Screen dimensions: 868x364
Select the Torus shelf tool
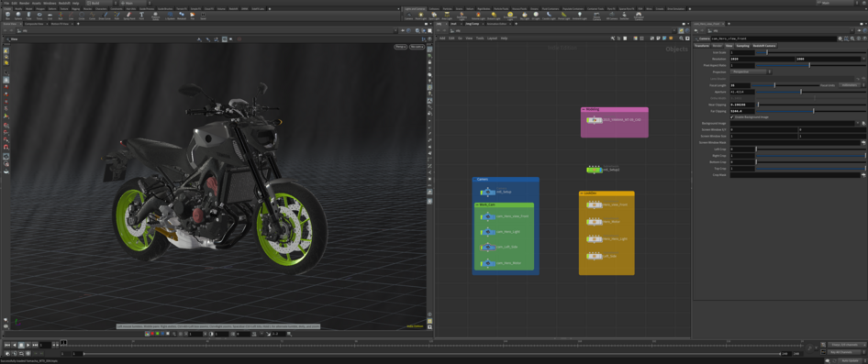[39, 15]
